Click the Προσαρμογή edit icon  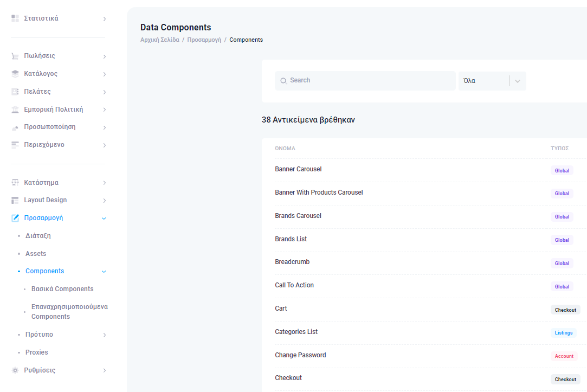15,218
